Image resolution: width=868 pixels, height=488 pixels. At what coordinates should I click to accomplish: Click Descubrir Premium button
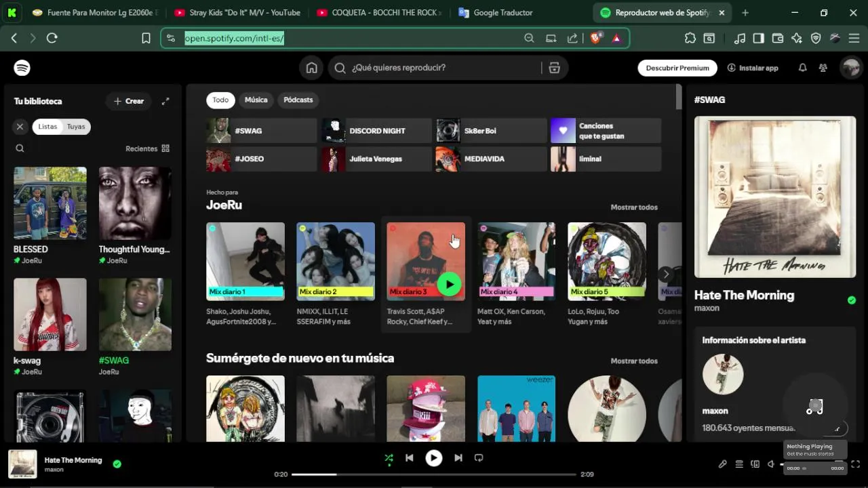677,68
